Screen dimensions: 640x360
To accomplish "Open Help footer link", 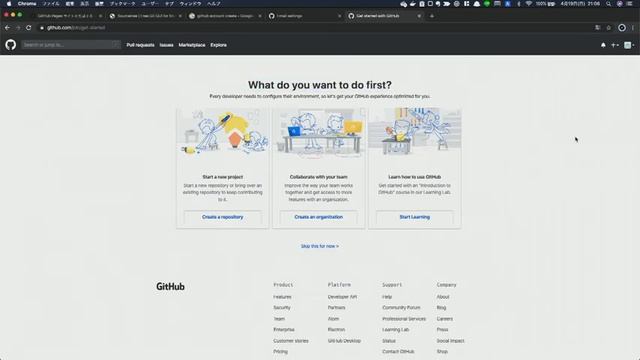I will (x=387, y=297).
